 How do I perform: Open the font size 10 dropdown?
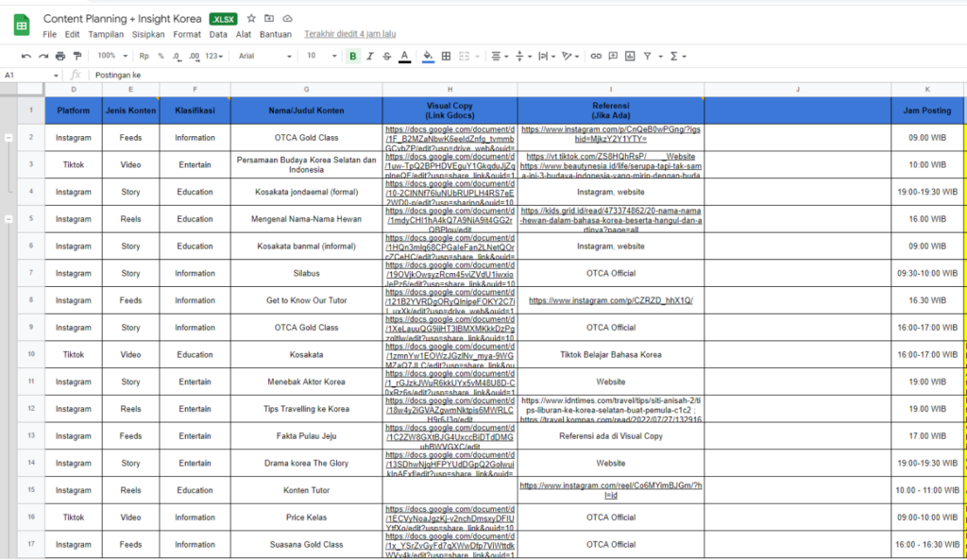tap(322, 56)
